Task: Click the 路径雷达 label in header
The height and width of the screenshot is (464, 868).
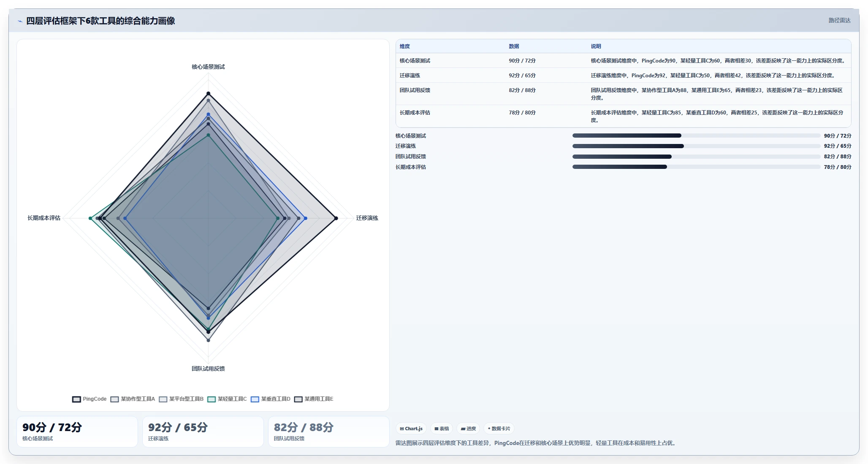Action: (x=839, y=20)
